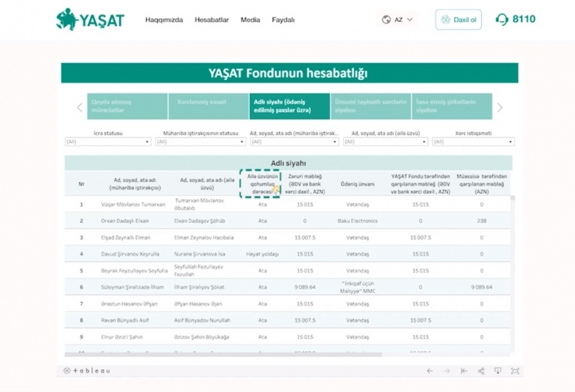
Task: Click the Süleyman Şirəlizadə İlham cell
Action: [x=133, y=287]
